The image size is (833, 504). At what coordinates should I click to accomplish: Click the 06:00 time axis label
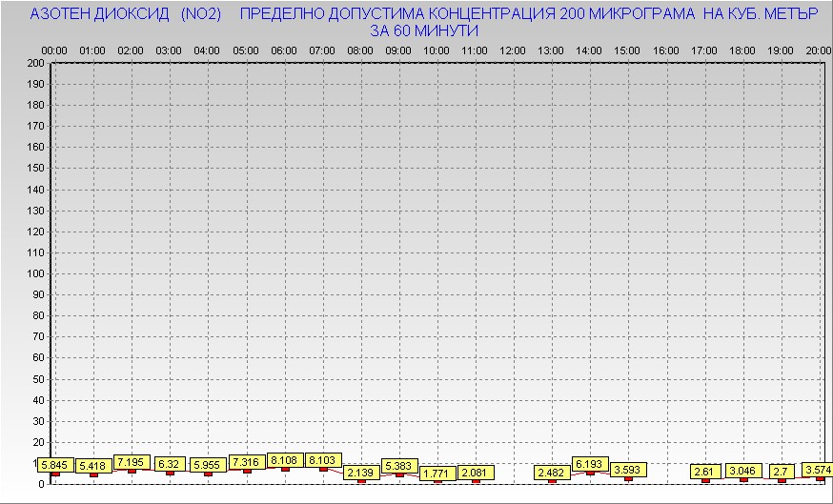click(284, 51)
